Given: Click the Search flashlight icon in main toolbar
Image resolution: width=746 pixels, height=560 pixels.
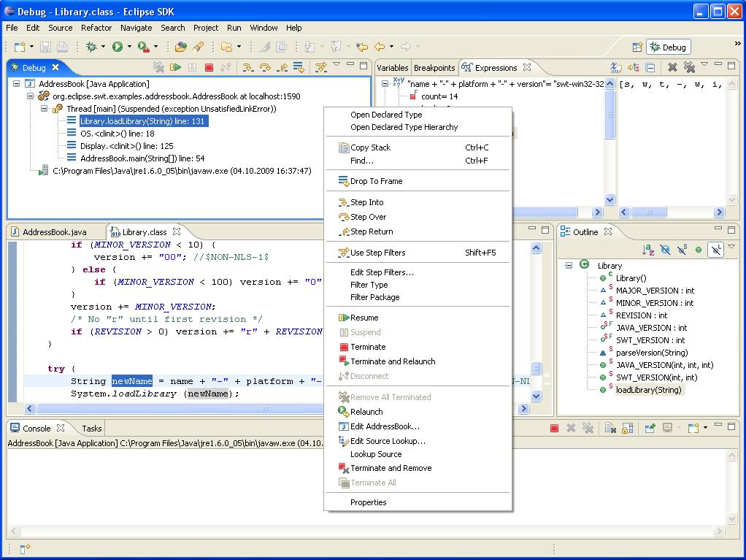Looking at the screenshot, I should 198,47.
